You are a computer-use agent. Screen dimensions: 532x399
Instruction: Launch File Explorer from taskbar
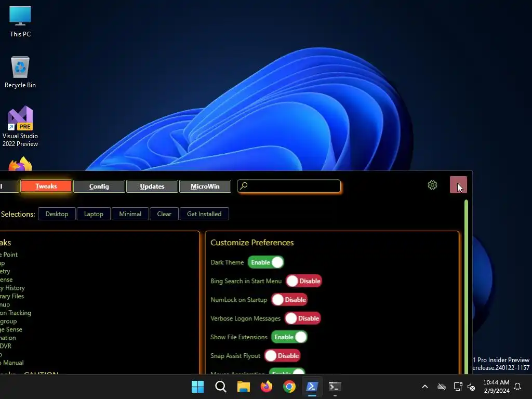click(243, 387)
